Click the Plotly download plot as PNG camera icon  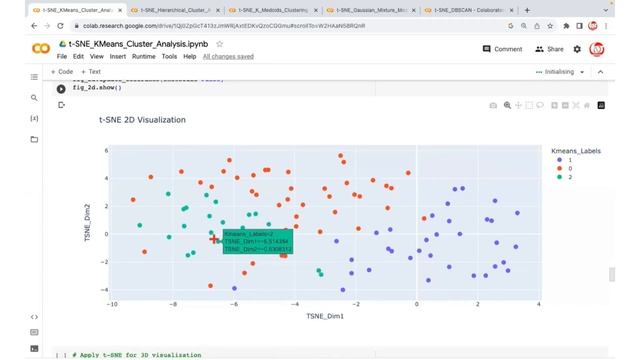(493, 105)
